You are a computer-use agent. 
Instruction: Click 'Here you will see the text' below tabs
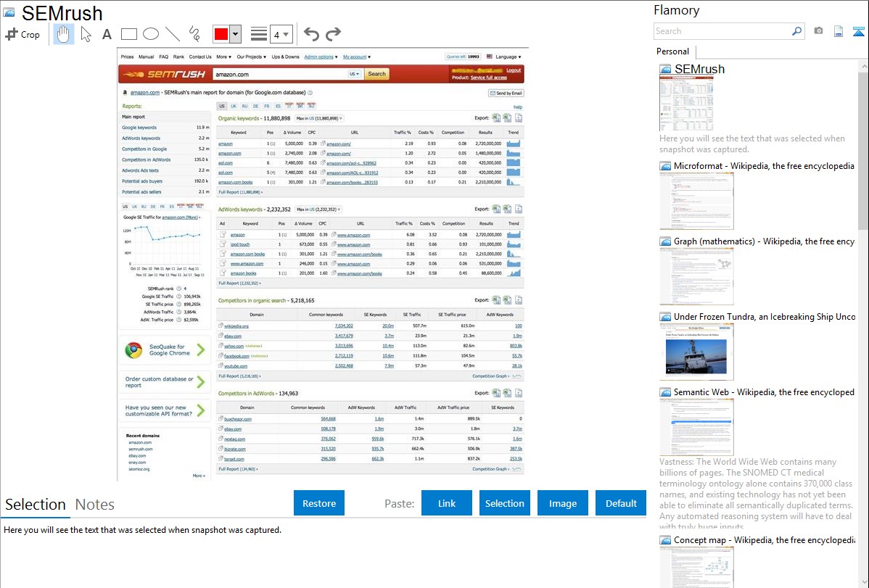tap(142, 531)
